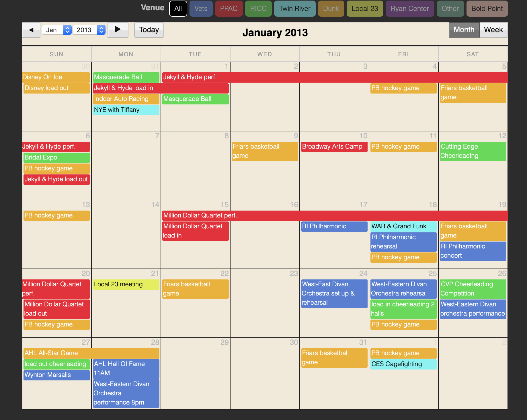527x420 pixels.
Task: Select the Month view tab
Action: (x=464, y=30)
